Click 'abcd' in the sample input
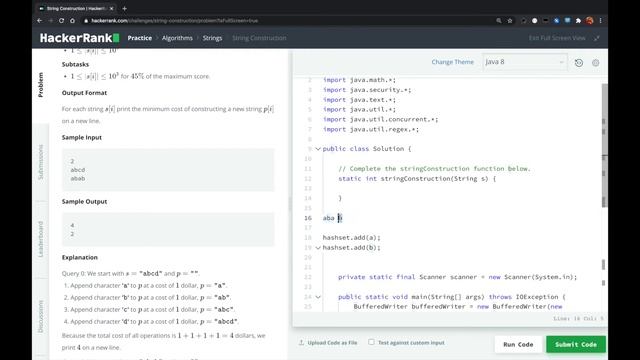The image size is (640, 360). 78,169
